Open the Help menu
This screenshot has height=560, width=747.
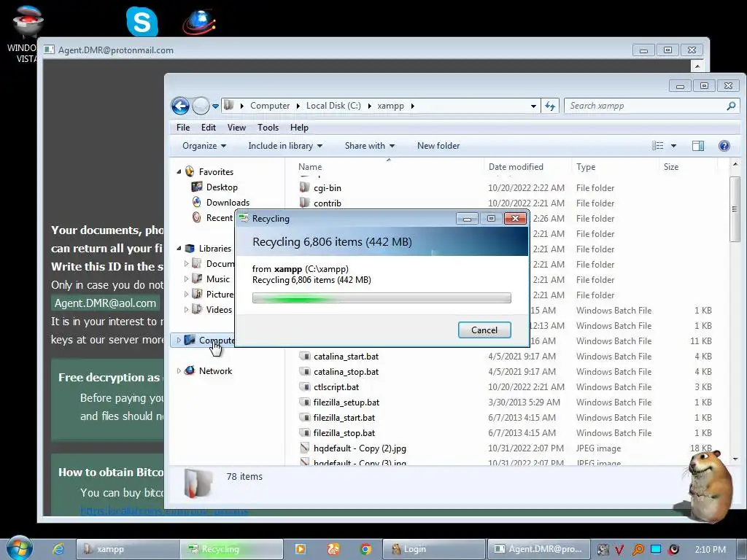(299, 128)
